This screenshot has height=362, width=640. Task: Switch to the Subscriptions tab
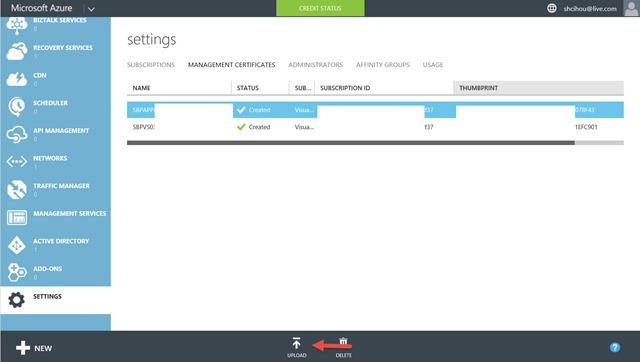point(151,64)
